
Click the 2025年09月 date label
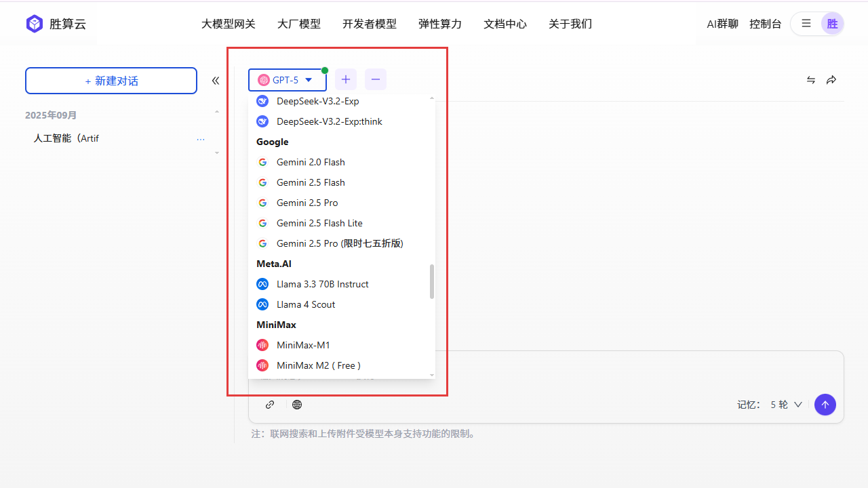[51, 115]
